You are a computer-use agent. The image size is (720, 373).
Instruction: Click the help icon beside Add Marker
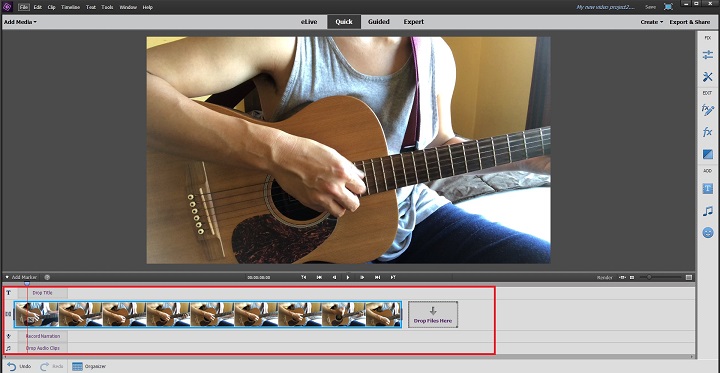pyautogui.click(x=47, y=277)
